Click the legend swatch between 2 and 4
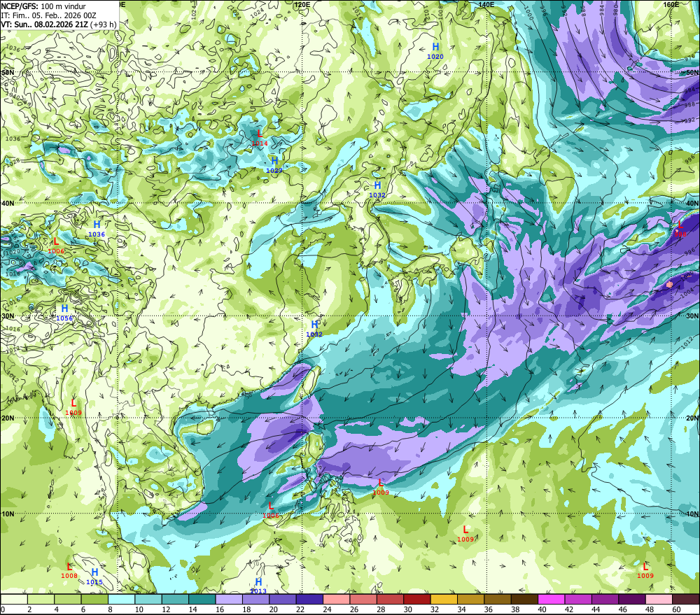 pos(41,599)
